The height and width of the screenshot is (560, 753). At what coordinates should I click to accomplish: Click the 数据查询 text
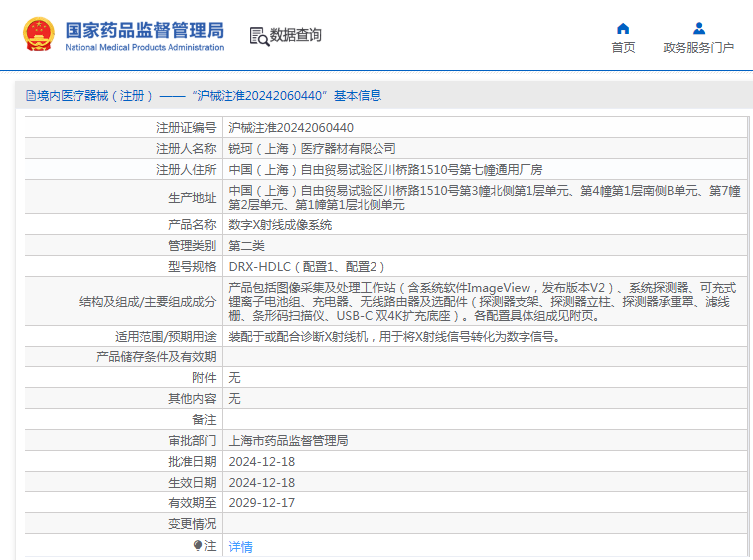tap(295, 35)
